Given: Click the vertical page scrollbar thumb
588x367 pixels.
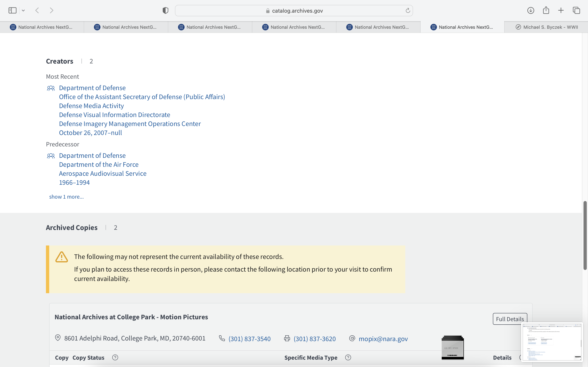Looking at the screenshot, I should pos(585,235).
